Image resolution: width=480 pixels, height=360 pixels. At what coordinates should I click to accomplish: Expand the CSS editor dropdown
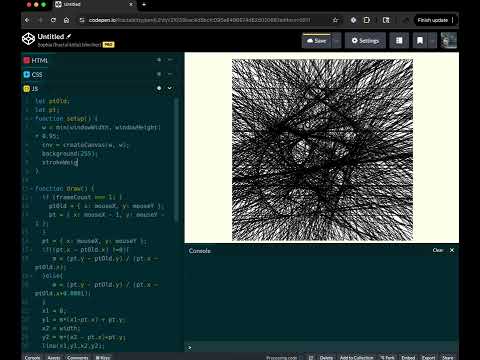pyautogui.click(x=170, y=74)
